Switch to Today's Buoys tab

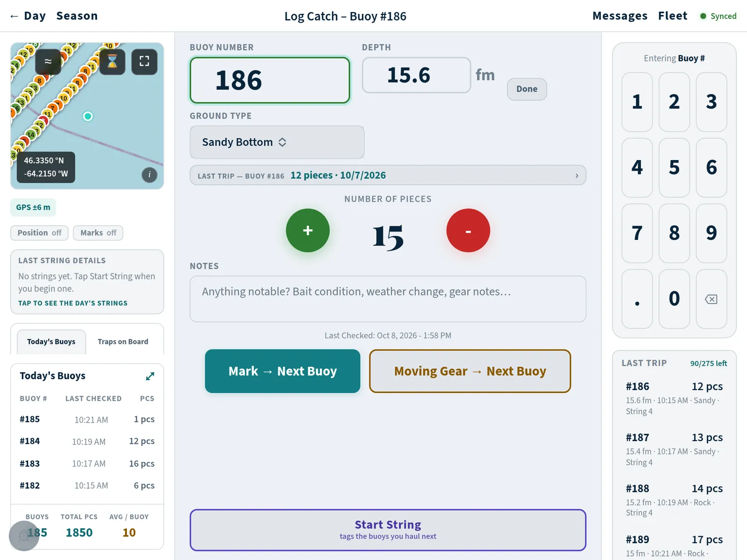click(51, 342)
